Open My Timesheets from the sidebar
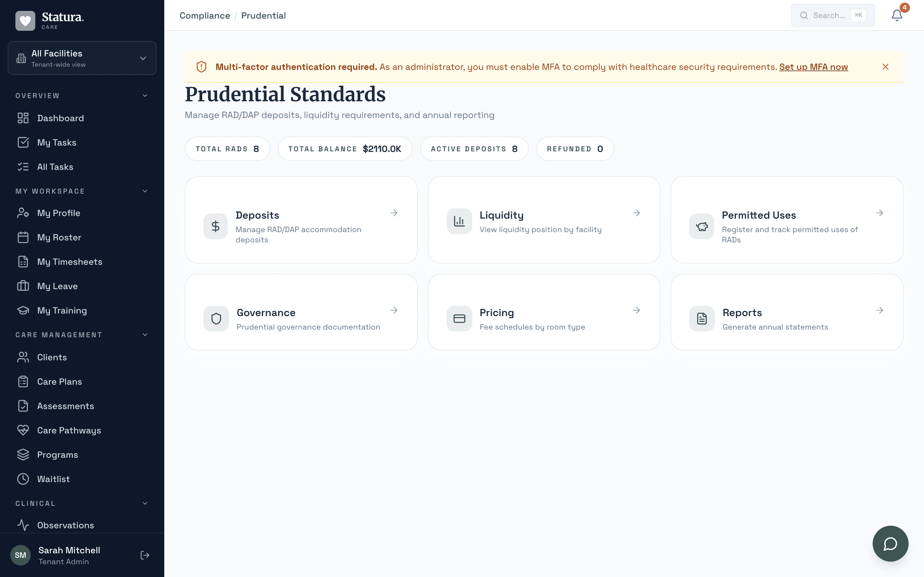 (x=69, y=261)
